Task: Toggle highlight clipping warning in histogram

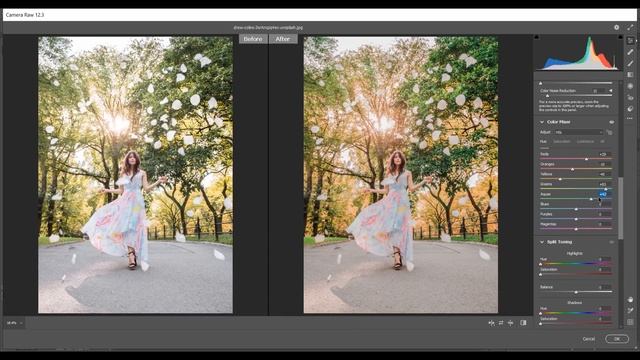Action: (620, 37)
